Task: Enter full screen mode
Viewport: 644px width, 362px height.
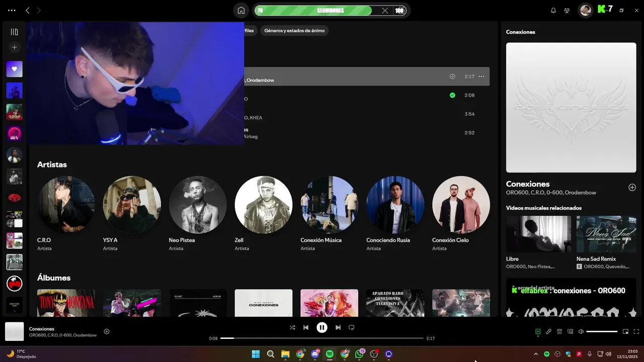Action: tap(636, 332)
